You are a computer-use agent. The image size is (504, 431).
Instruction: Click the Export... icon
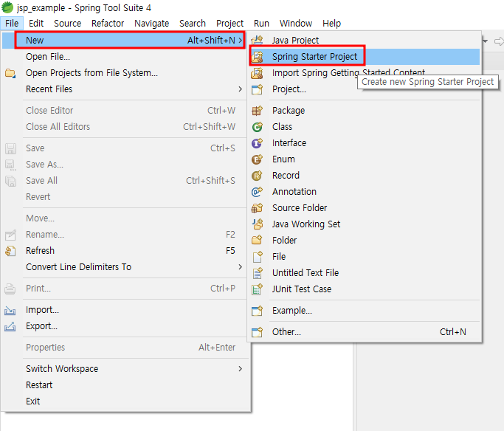10,326
